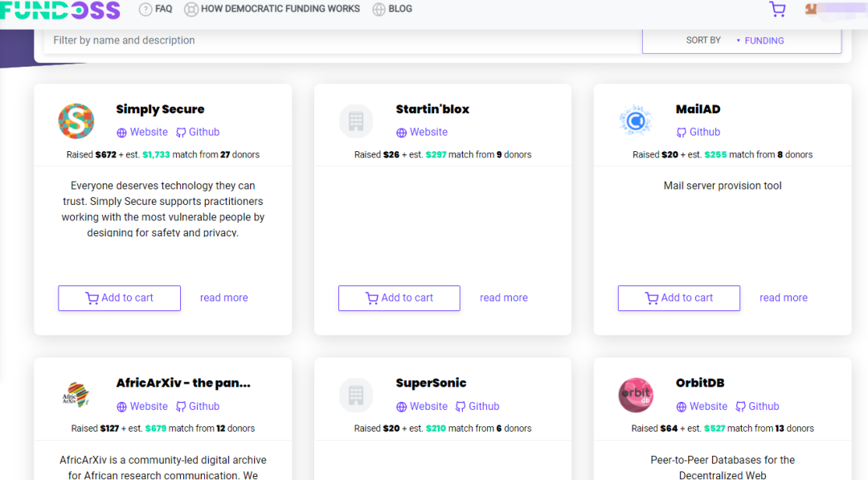Click the Simply Secure project logo
The height and width of the screenshot is (480, 868).
(76, 121)
